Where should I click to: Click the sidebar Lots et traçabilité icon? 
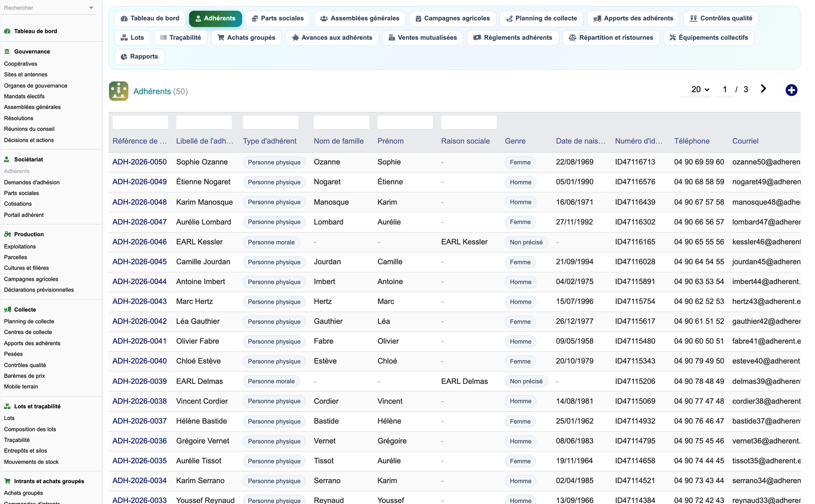pos(7,406)
